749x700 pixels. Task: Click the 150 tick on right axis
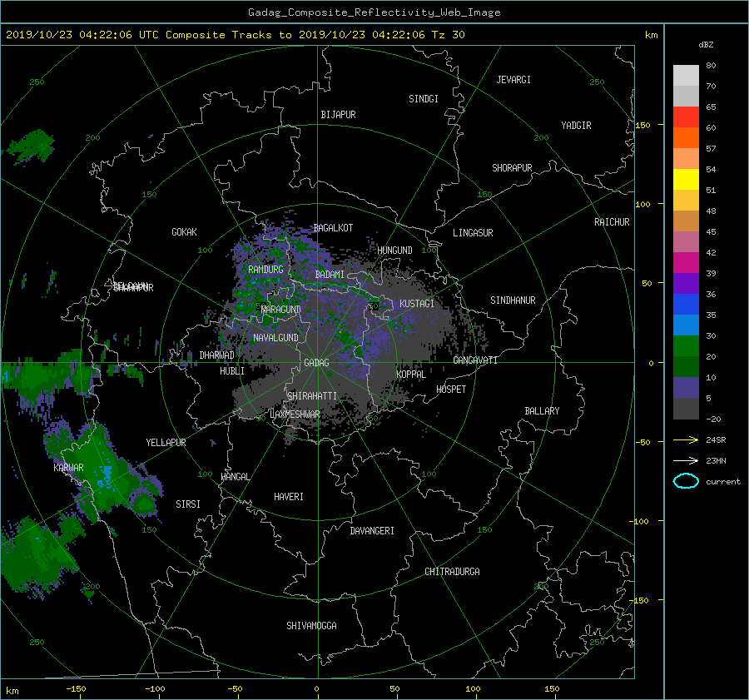(x=643, y=125)
